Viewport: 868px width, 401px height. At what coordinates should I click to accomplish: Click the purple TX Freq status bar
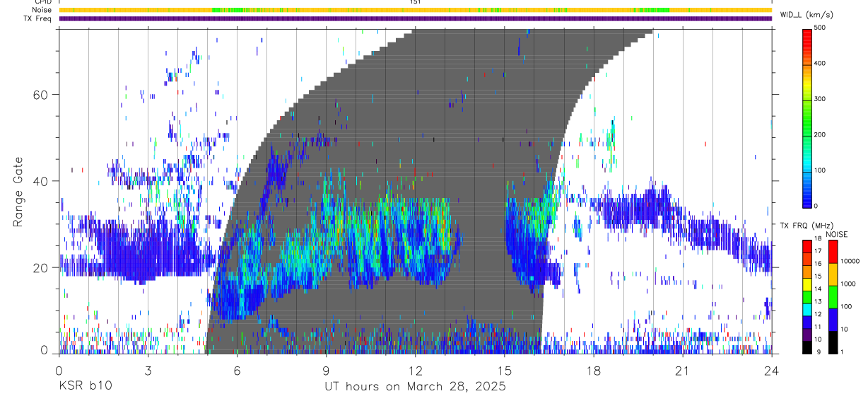pos(415,18)
